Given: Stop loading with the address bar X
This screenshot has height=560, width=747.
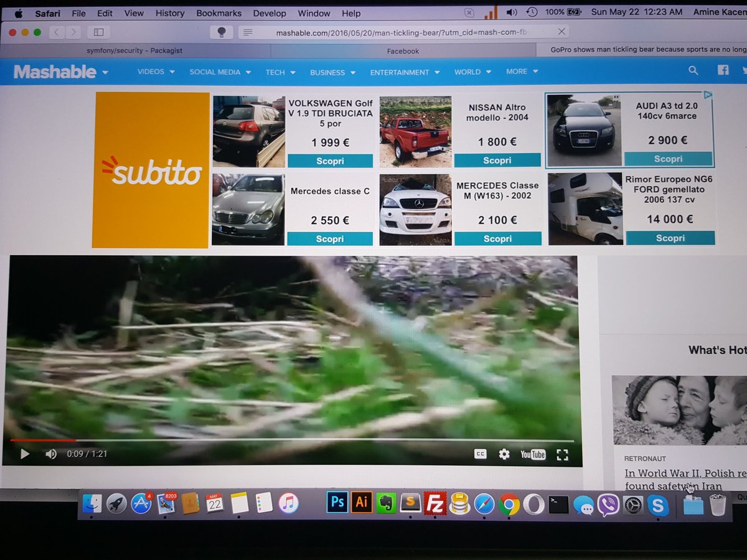Looking at the screenshot, I should 561,31.
